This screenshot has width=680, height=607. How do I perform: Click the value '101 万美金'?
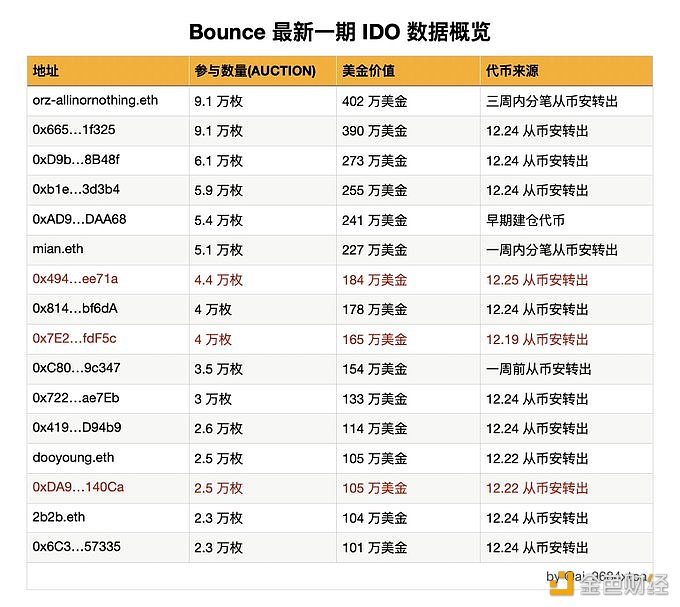375,548
